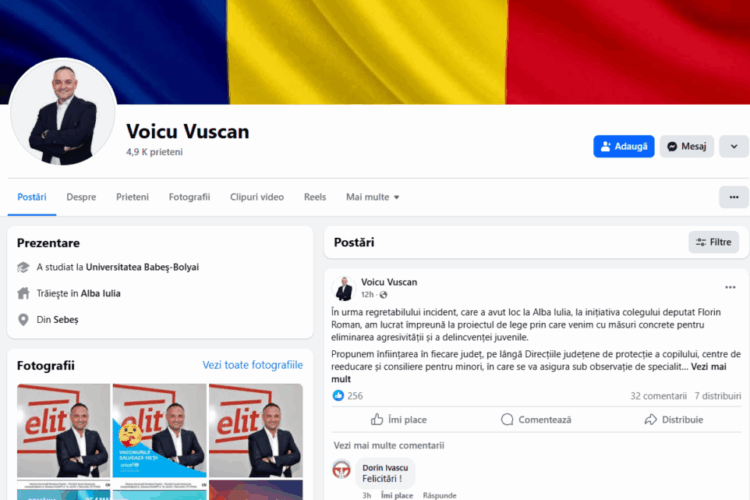
Task: Like the post with Îmi place thumb icon
Action: pos(377,420)
